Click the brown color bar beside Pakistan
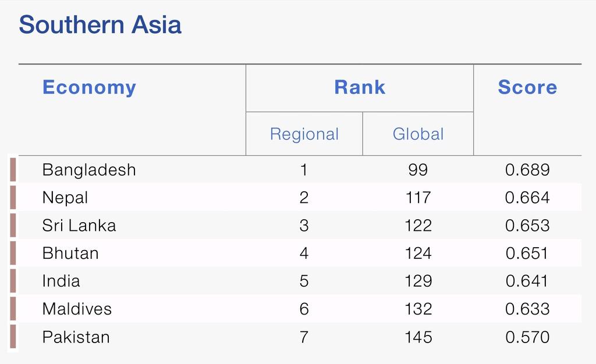This screenshot has width=596, height=364. coord(13,336)
